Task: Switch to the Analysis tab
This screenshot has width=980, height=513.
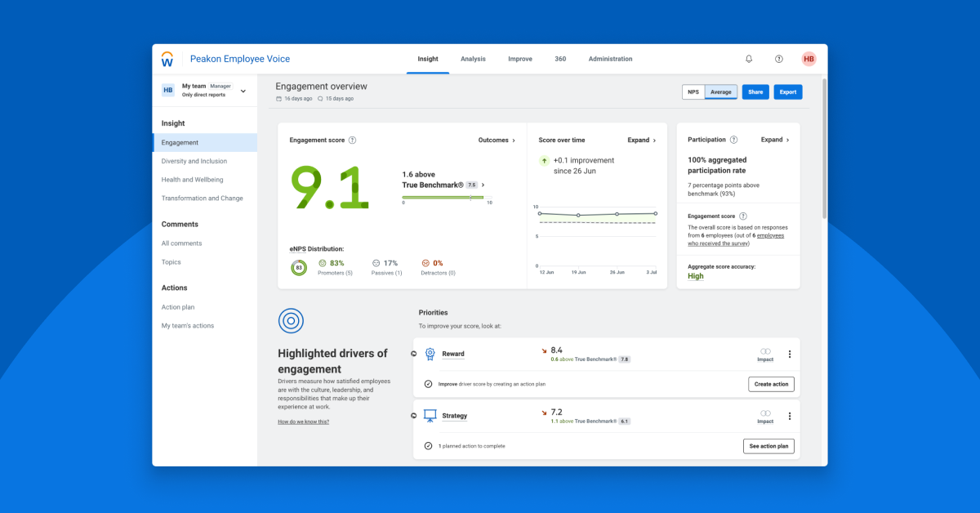Action: [473, 59]
